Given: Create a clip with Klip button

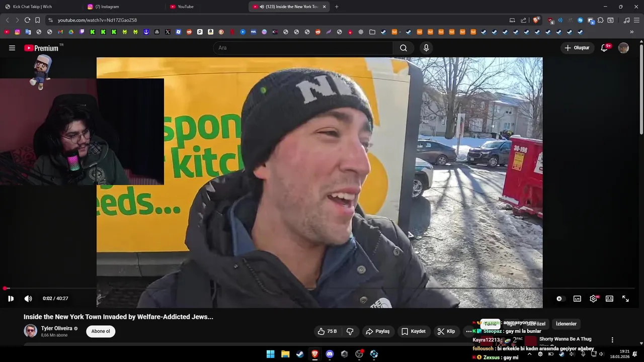Looking at the screenshot, I should (446, 331).
